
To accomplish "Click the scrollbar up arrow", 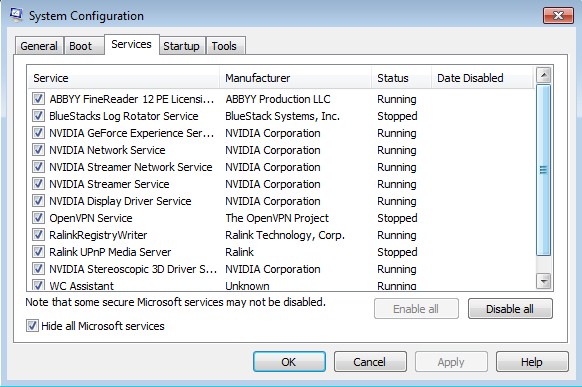I will pos(544,75).
